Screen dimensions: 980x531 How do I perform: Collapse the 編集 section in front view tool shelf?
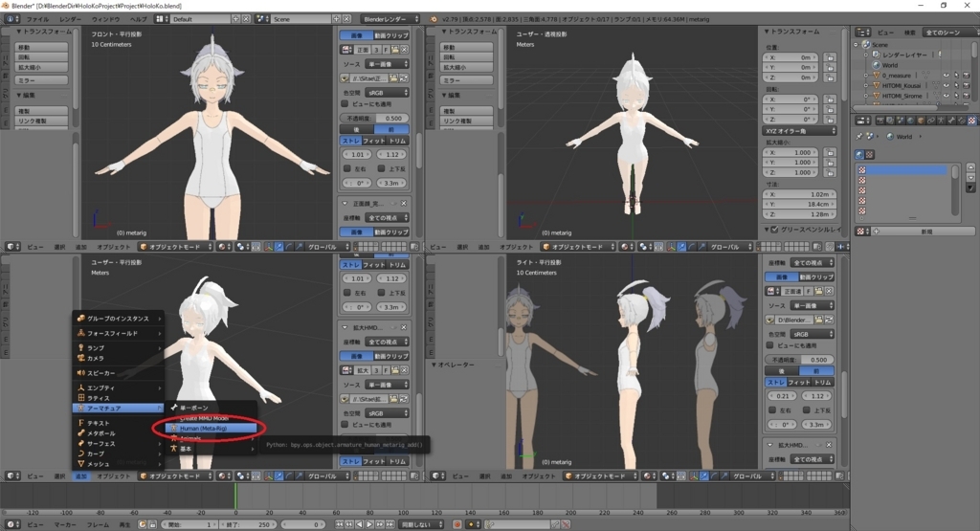pyautogui.click(x=19, y=95)
